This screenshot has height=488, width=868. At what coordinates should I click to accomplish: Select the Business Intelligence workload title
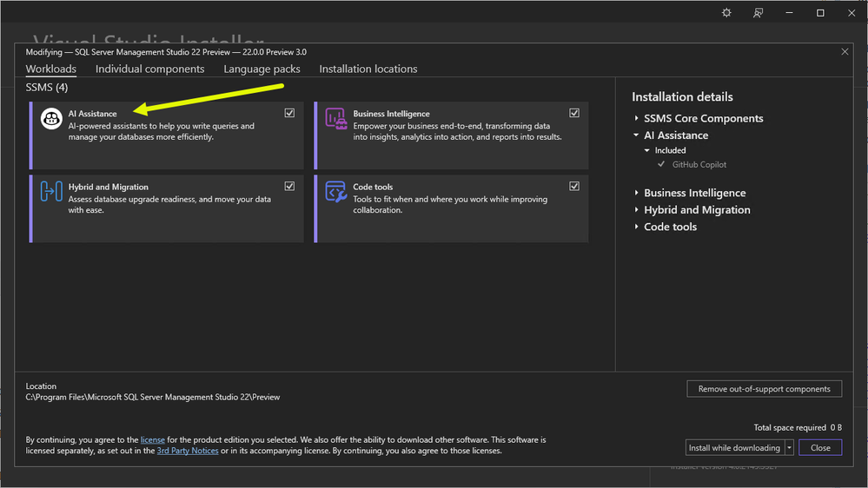coord(391,114)
